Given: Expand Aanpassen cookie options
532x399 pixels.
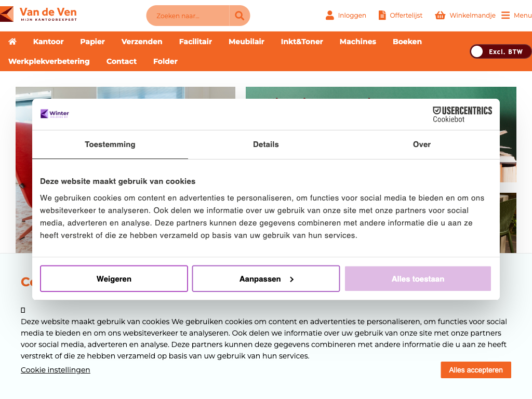Looking at the screenshot, I should tap(266, 279).
